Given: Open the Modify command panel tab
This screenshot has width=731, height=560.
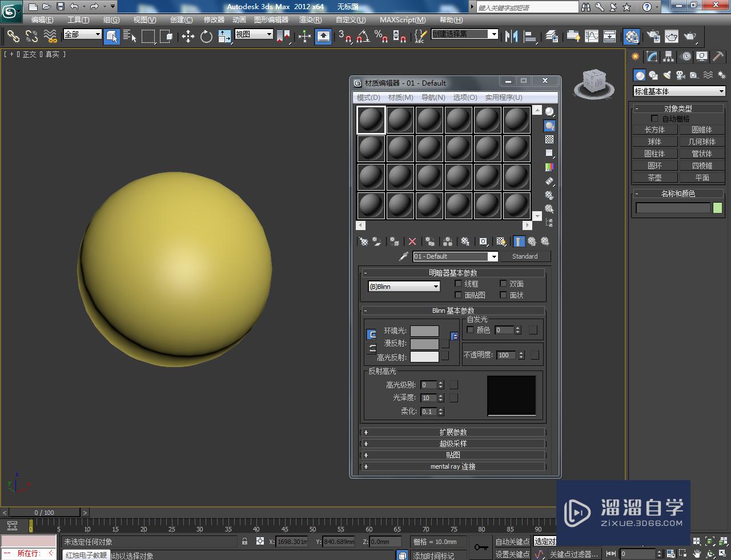Looking at the screenshot, I should 652,57.
